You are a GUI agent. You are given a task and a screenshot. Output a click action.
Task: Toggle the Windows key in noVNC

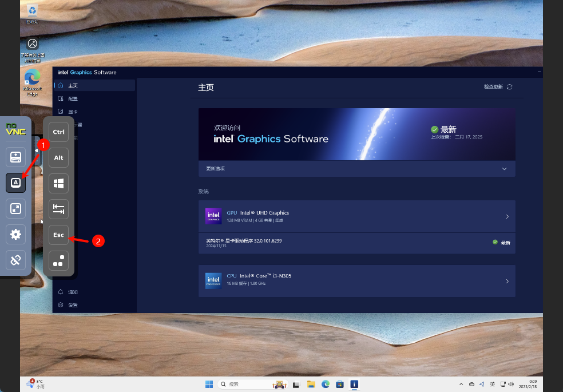point(58,184)
